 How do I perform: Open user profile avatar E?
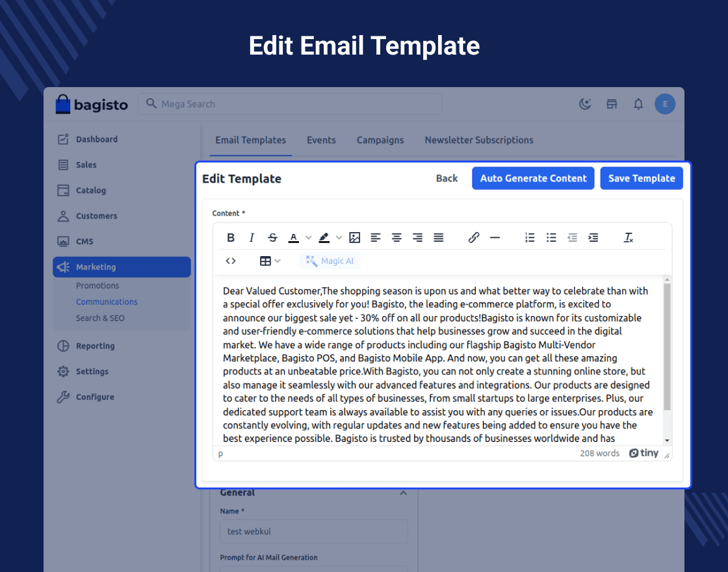pyautogui.click(x=665, y=104)
